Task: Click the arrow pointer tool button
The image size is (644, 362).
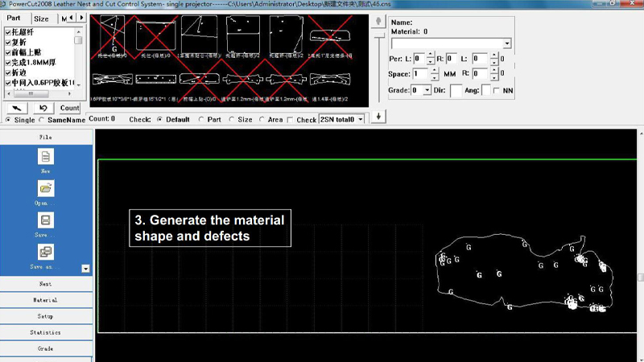Action: pos(17,108)
